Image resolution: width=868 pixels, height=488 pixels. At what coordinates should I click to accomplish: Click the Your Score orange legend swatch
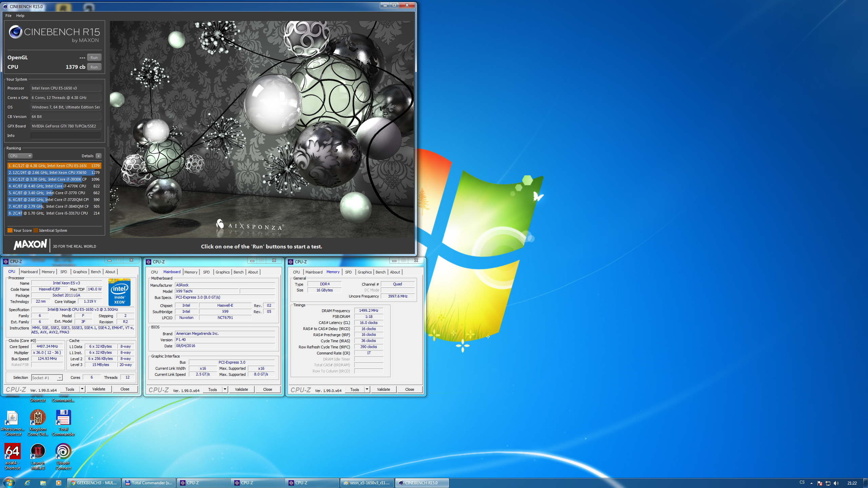pyautogui.click(x=10, y=230)
